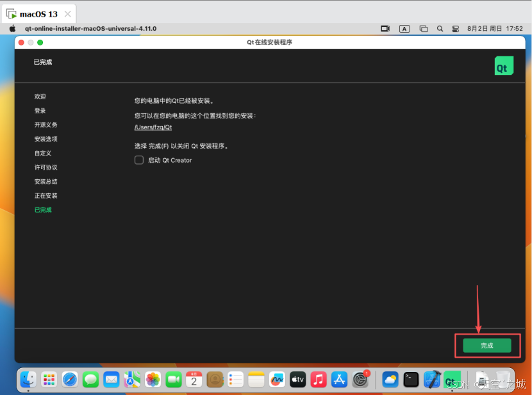Click the Qt logo in the header

tap(504, 66)
